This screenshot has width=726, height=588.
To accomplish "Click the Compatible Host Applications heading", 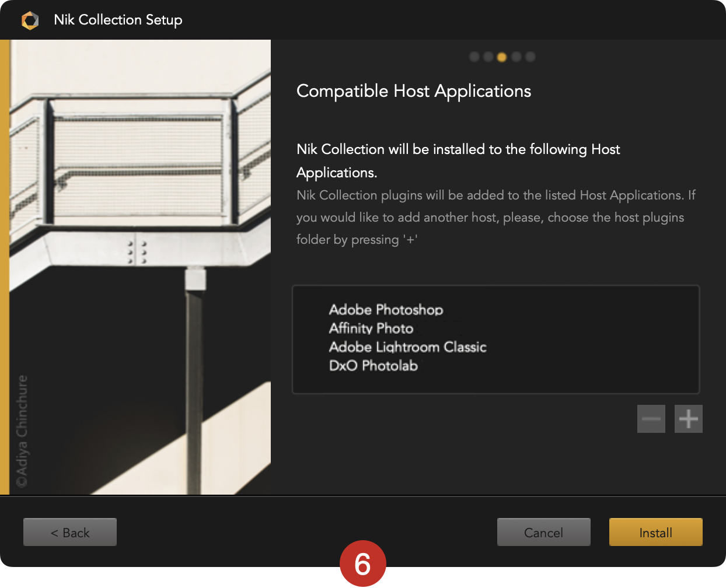I will tap(414, 91).
